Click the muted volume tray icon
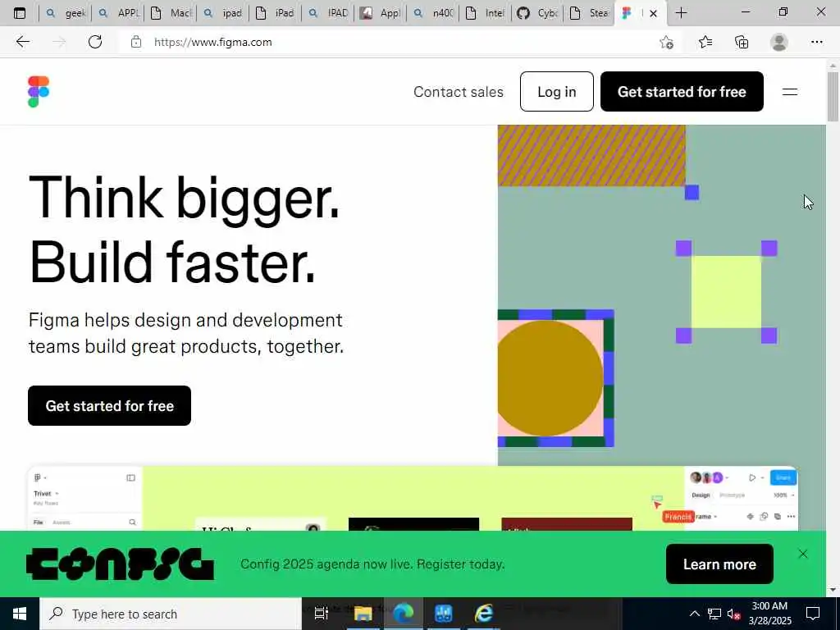840x630 pixels. click(x=733, y=614)
